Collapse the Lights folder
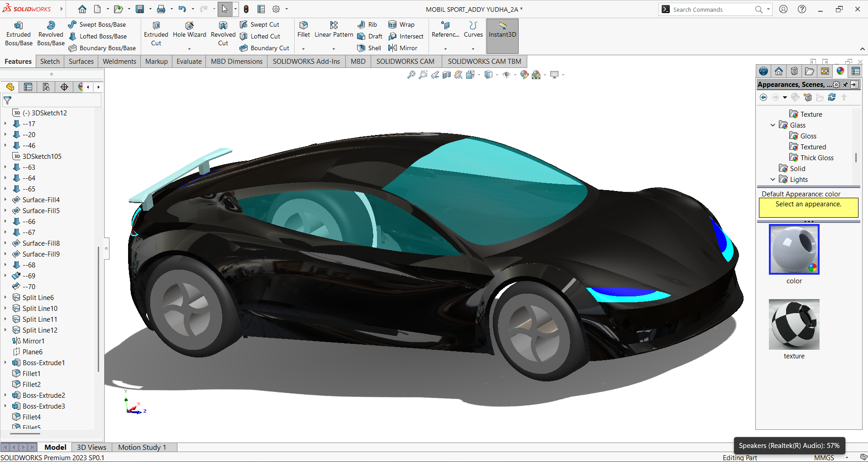The image size is (868, 462). tap(773, 180)
